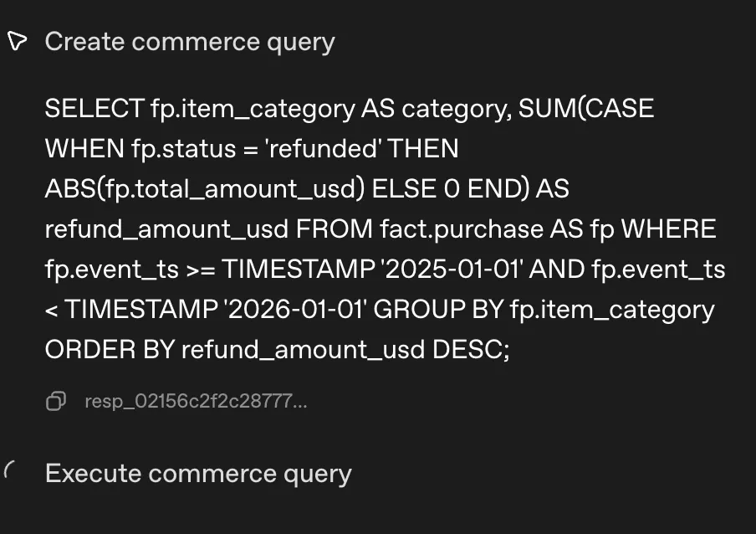Open the Execute commerce query step

coord(197,473)
